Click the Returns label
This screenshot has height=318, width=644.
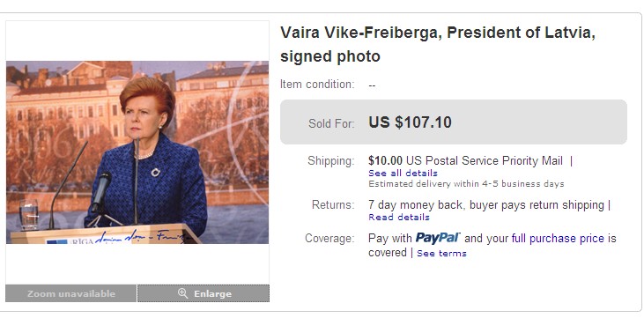[333, 204]
